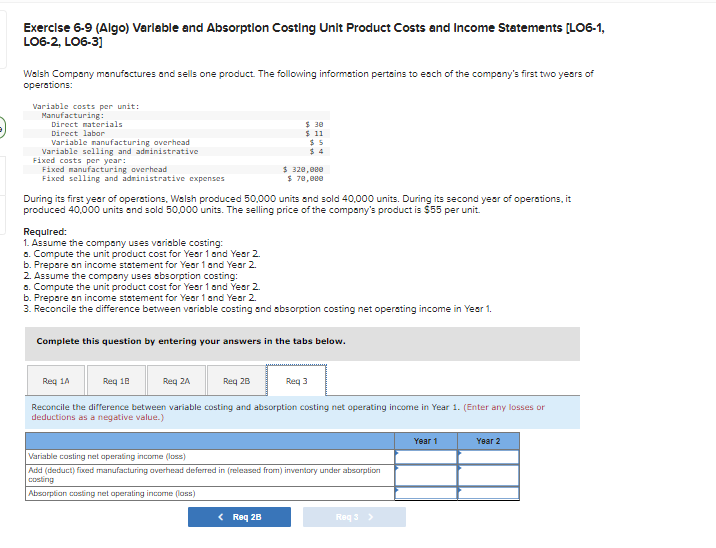
Task: Click the Exercise 6-9 heading title
Action: pos(314,35)
